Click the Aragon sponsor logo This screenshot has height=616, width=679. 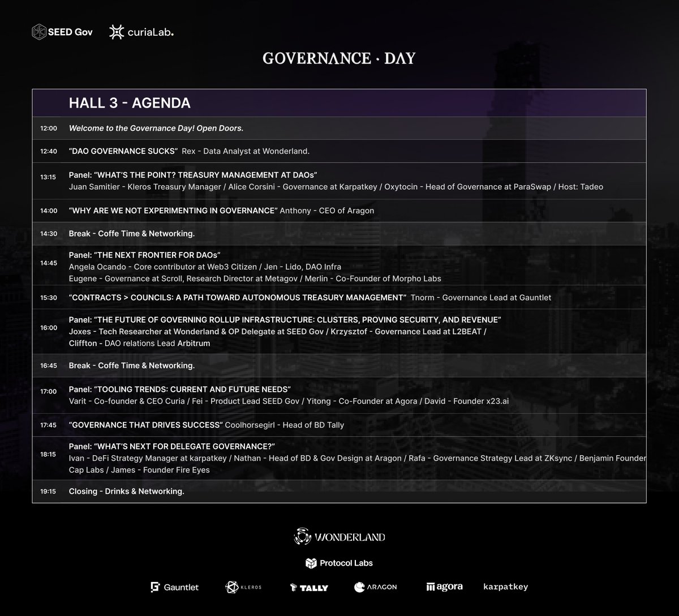[376, 587]
